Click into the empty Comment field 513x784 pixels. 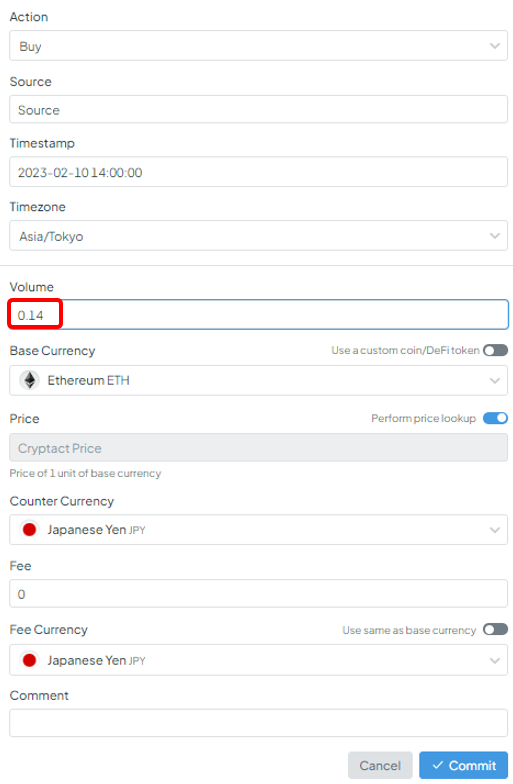[258, 723]
